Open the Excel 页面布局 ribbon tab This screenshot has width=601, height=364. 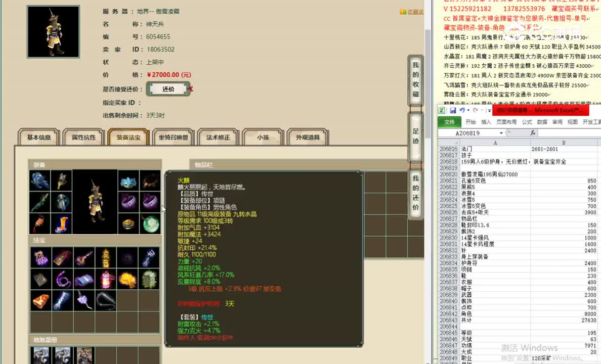coord(506,122)
